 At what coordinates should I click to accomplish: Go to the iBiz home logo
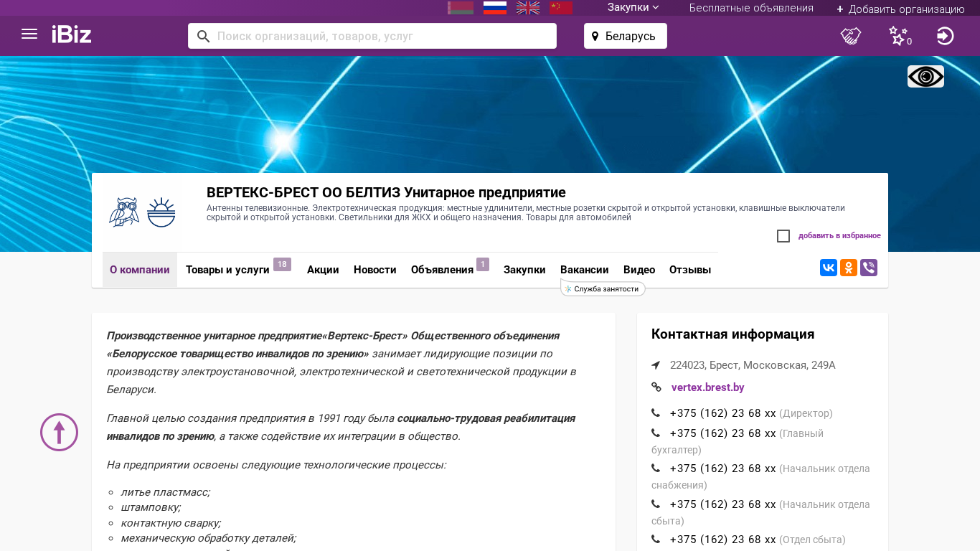point(72,34)
